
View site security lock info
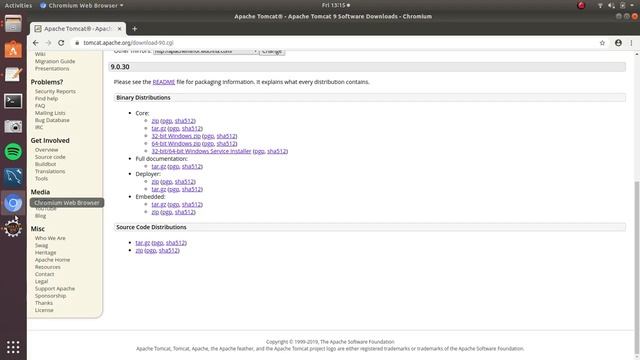click(x=77, y=42)
